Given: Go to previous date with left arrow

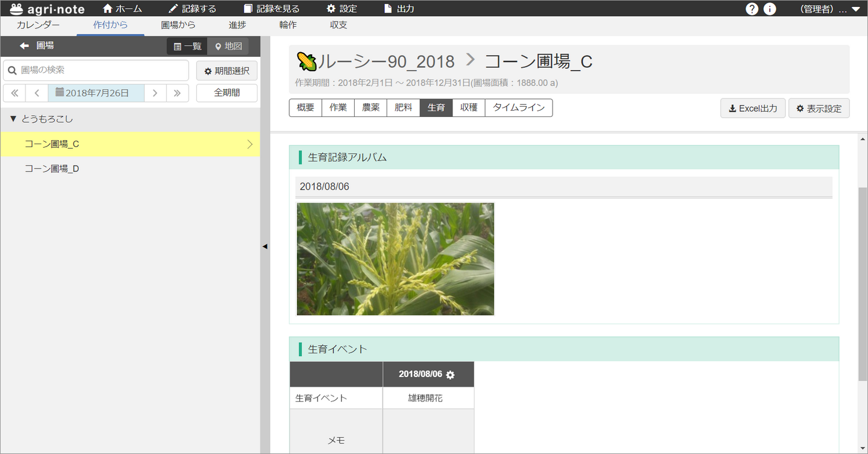Looking at the screenshot, I should point(37,93).
